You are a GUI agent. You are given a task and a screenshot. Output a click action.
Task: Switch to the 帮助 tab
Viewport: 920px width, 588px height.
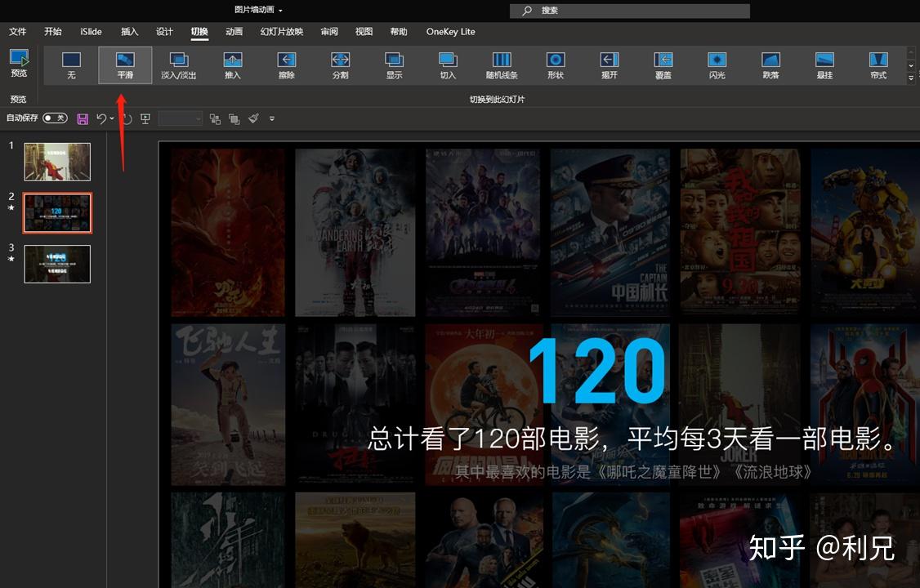coord(399,32)
